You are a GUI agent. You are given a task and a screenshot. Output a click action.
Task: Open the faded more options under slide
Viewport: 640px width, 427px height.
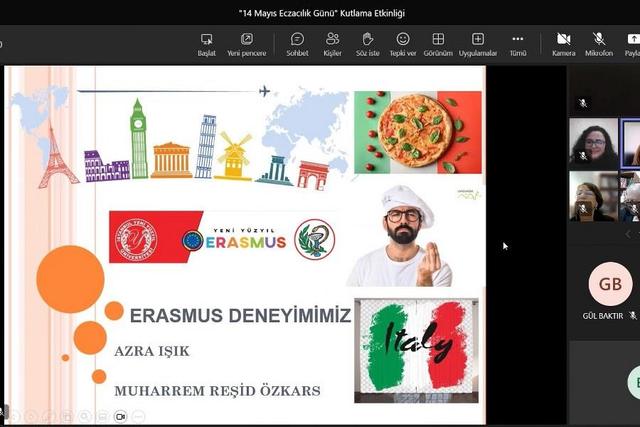138,416
